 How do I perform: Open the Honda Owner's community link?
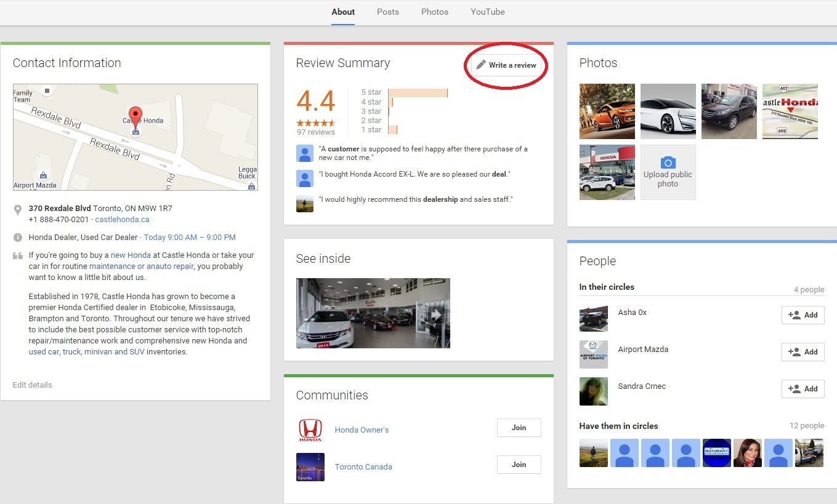click(x=362, y=430)
